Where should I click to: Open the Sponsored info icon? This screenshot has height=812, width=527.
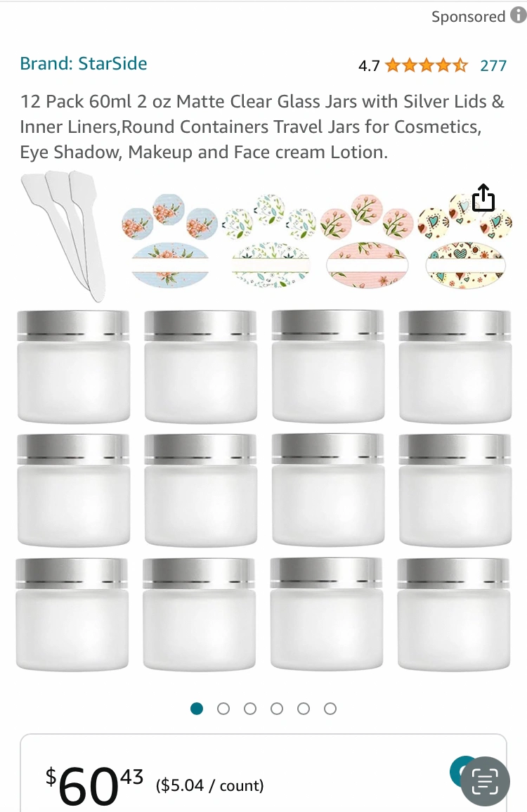(x=518, y=15)
